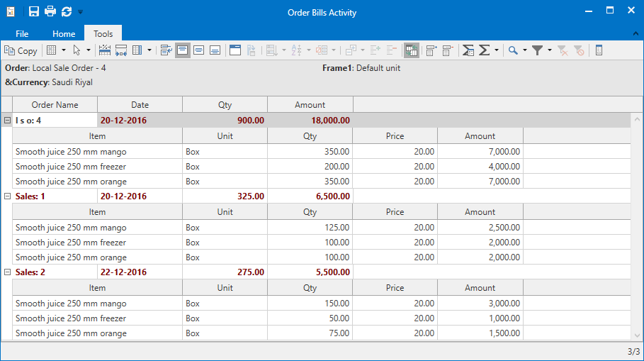
Task: Click the 'Order Name' column header
Action: [x=55, y=105]
